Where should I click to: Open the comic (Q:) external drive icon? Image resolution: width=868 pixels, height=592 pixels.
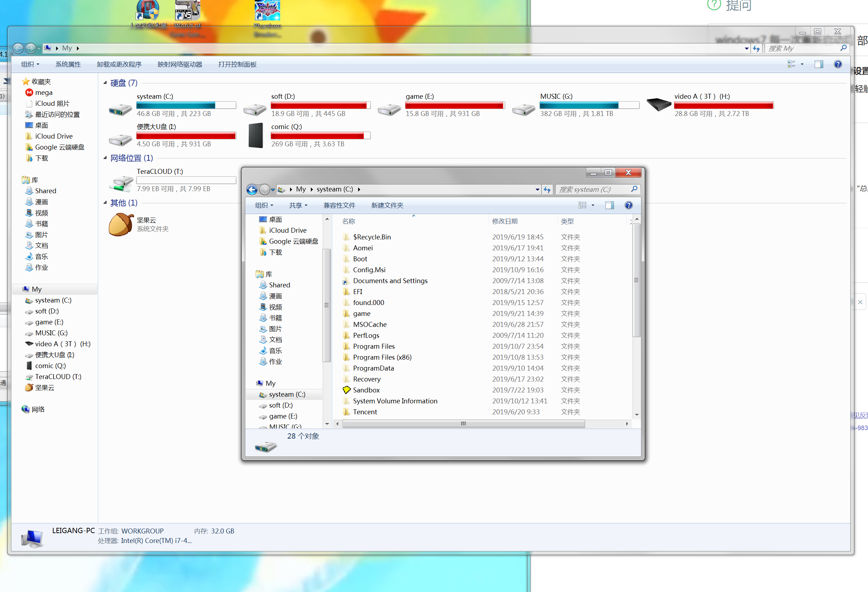click(x=255, y=135)
